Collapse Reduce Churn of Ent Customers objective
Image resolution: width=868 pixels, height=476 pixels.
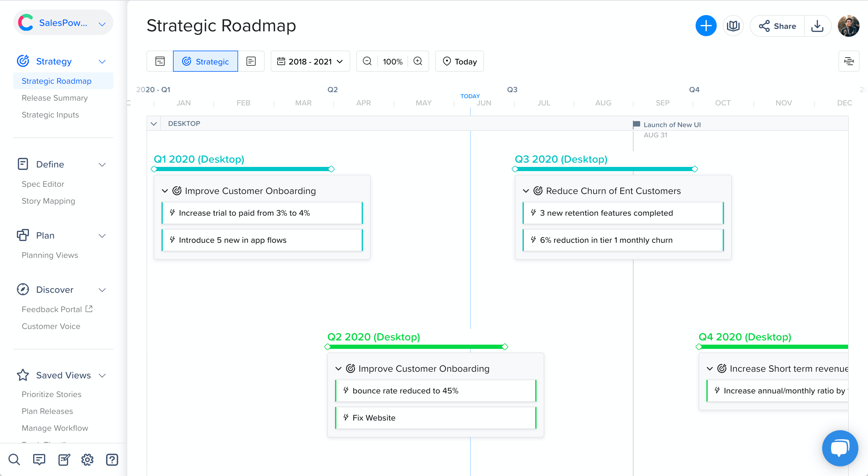coord(526,191)
